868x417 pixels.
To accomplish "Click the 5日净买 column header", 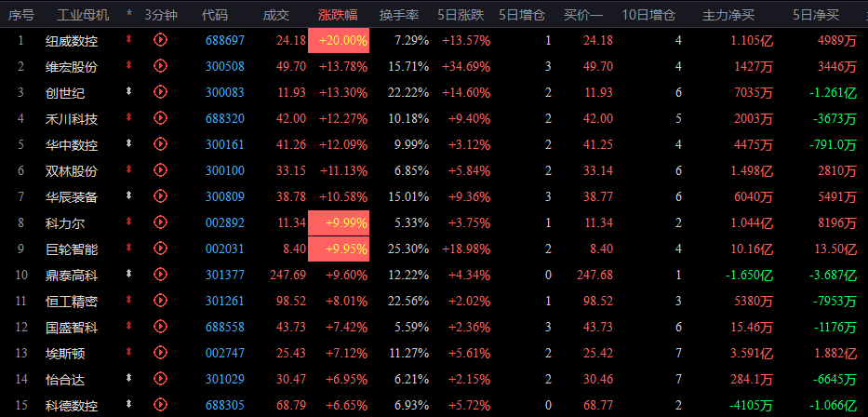I will coord(817,15).
